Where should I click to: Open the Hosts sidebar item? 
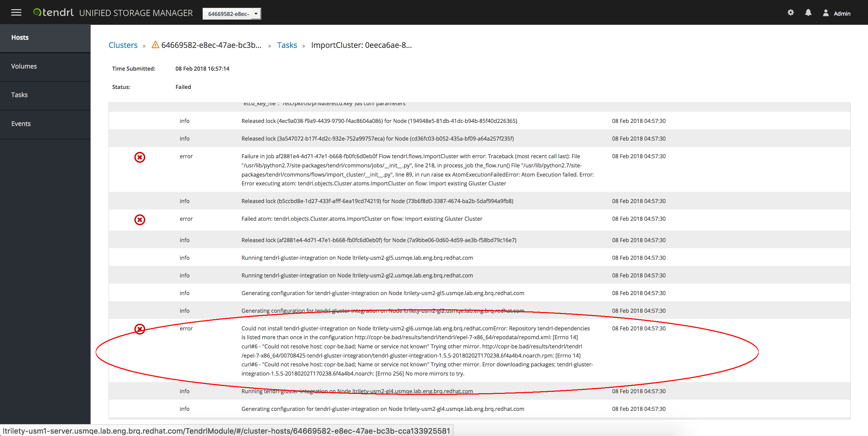pos(20,37)
